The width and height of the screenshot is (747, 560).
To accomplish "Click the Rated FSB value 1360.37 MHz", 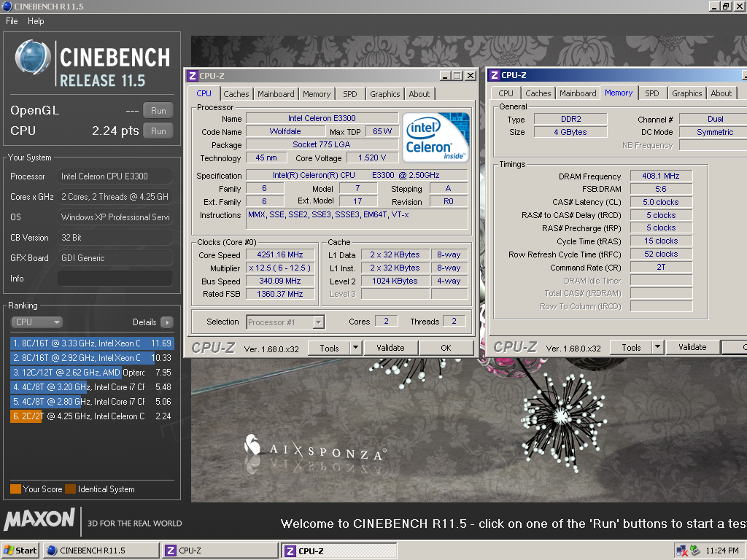I will (280, 295).
